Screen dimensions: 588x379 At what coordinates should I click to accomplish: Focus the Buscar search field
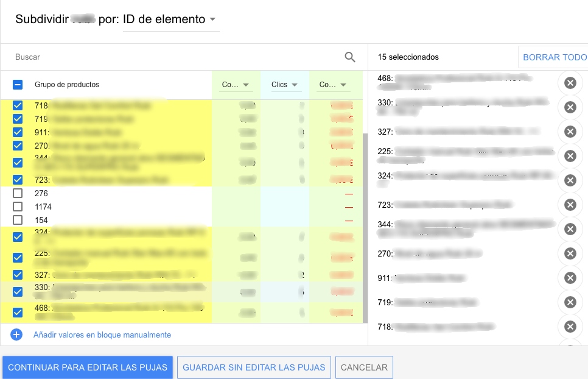[x=177, y=57]
